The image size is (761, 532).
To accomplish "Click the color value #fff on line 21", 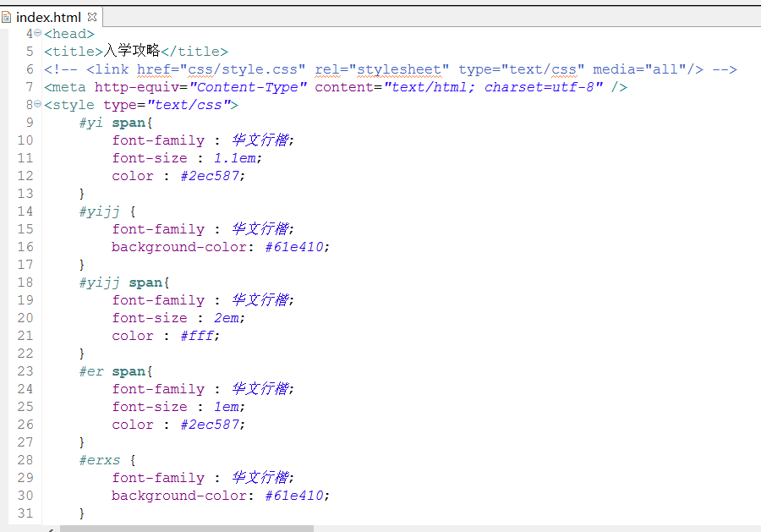I will [198, 336].
